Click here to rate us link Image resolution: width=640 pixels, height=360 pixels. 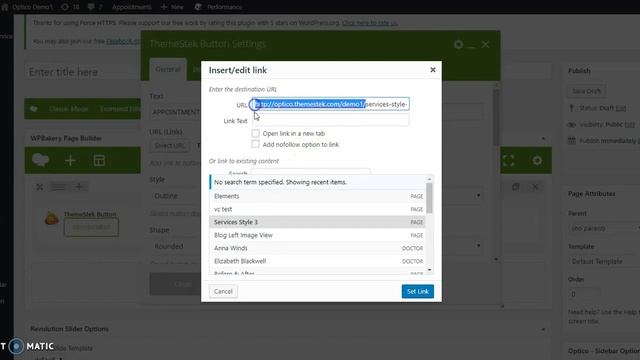(370, 23)
